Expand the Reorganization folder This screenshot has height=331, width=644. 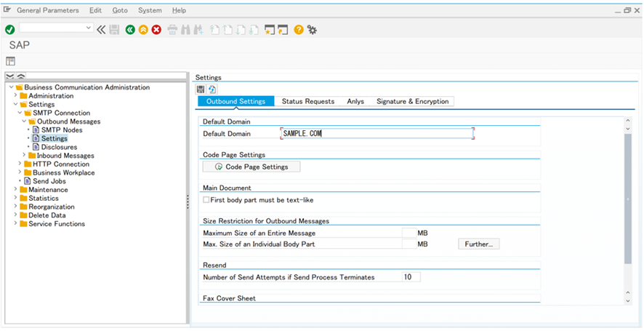coord(15,207)
